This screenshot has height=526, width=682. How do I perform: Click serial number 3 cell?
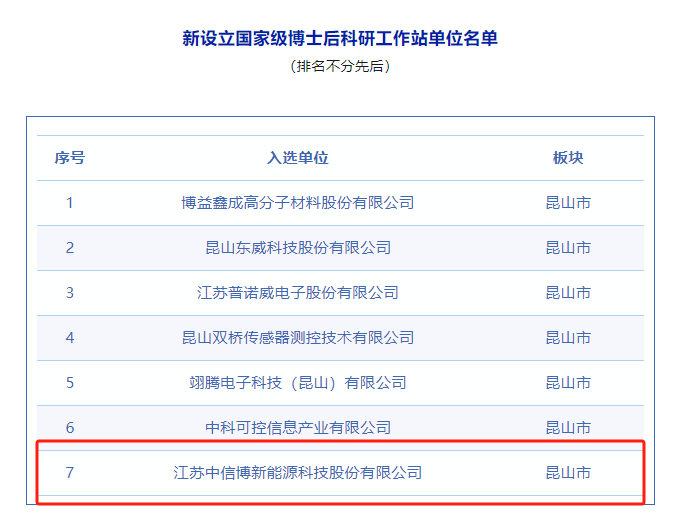[70, 293]
